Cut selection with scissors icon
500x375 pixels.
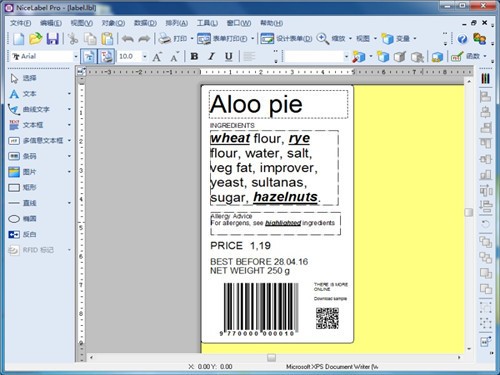coord(73,39)
